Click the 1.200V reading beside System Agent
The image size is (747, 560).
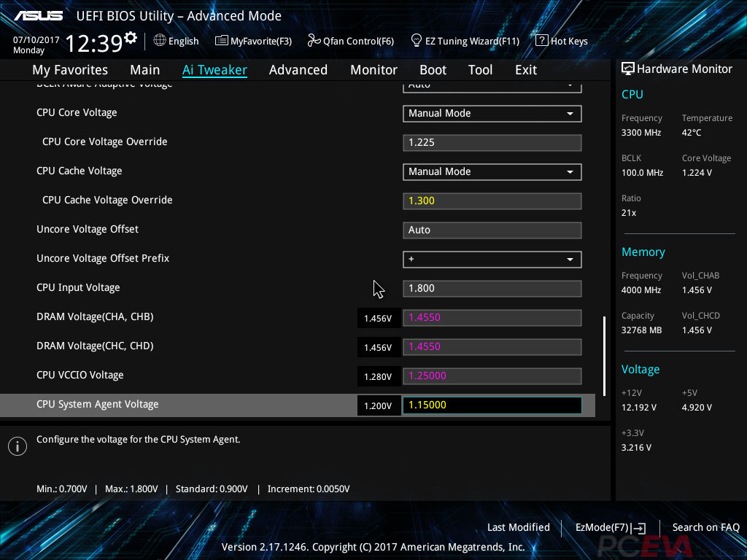[379, 405]
